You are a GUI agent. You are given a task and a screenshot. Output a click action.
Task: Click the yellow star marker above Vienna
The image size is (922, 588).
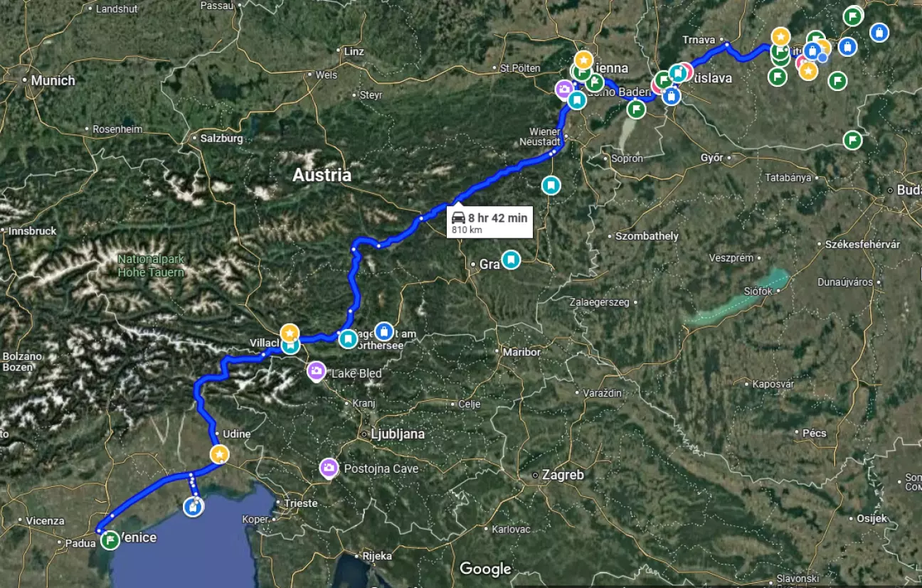583,60
